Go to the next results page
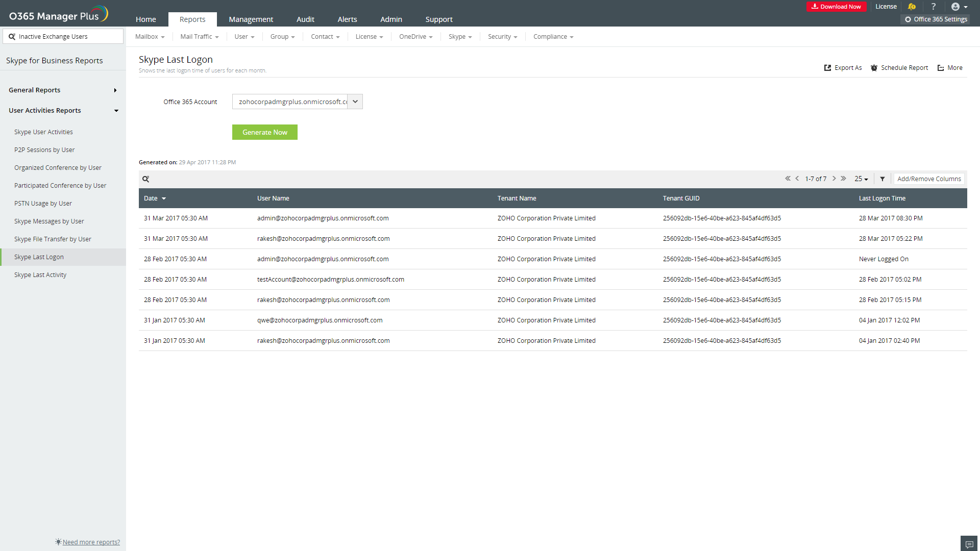 pos(834,179)
